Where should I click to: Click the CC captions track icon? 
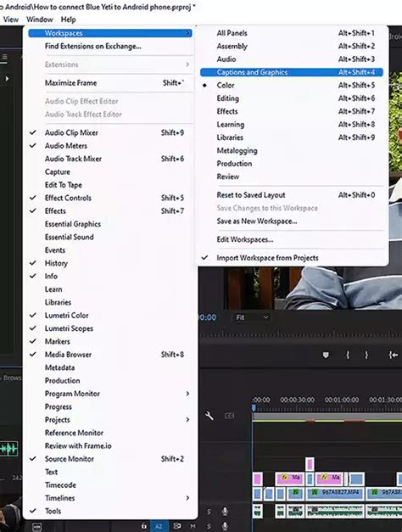[229, 416]
